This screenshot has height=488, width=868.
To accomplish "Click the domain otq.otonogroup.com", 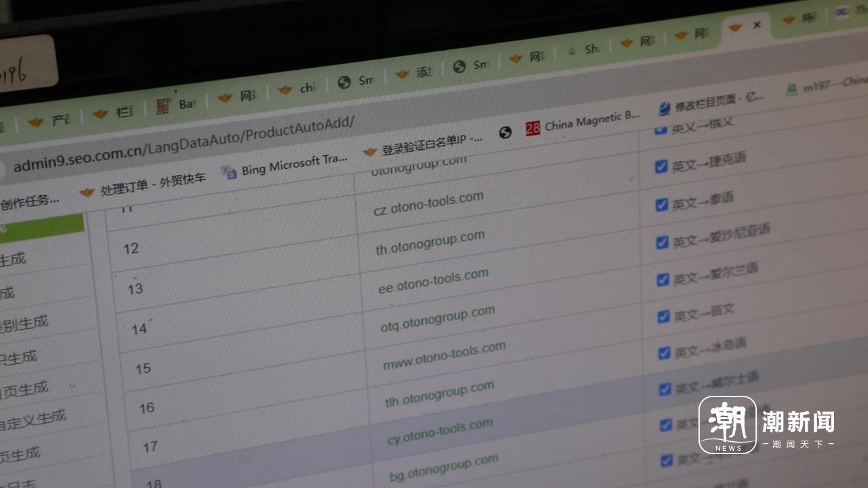I will click(x=437, y=319).
